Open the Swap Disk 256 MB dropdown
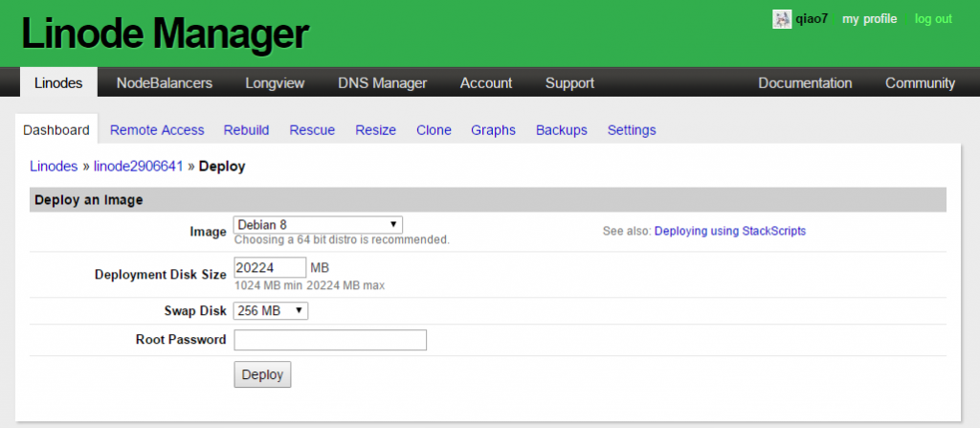The width and height of the screenshot is (980, 428). tap(271, 310)
